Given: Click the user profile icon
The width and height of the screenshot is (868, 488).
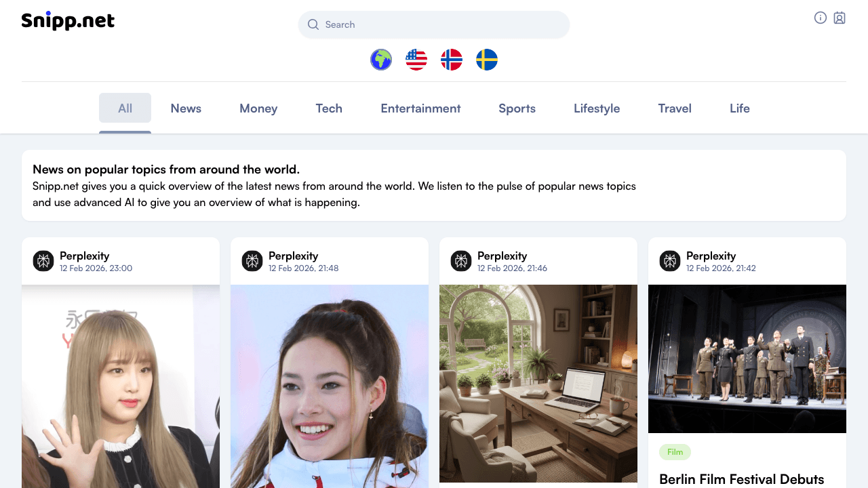Looking at the screenshot, I should click(840, 18).
